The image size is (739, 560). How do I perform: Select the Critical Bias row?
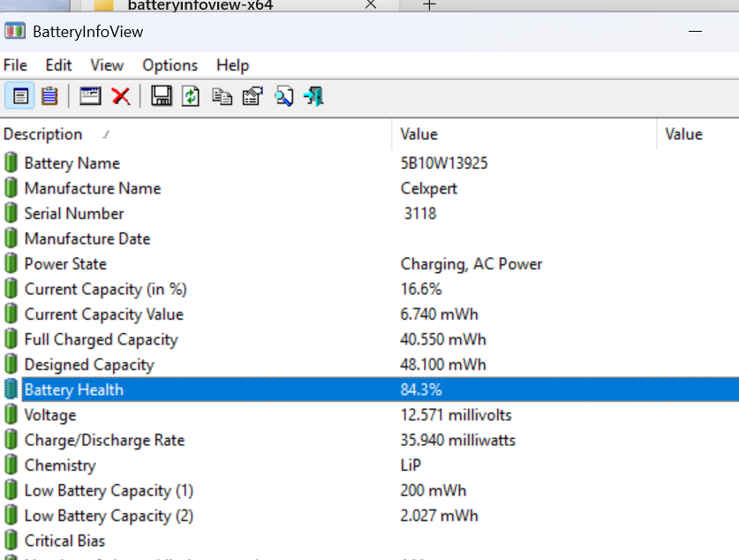click(x=369, y=541)
